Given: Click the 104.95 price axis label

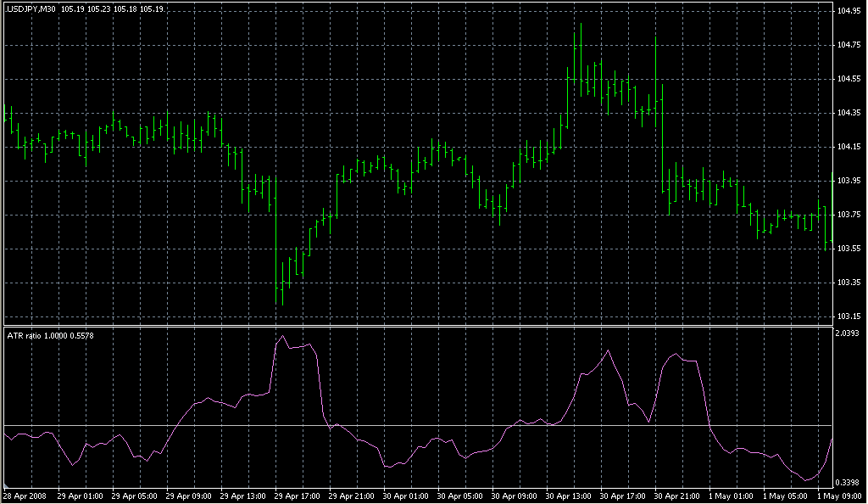Looking at the screenshot, I should [x=850, y=11].
